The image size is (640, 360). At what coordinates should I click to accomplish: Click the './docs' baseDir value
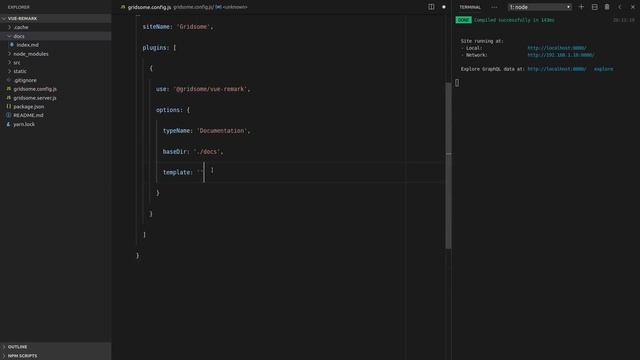(x=207, y=151)
